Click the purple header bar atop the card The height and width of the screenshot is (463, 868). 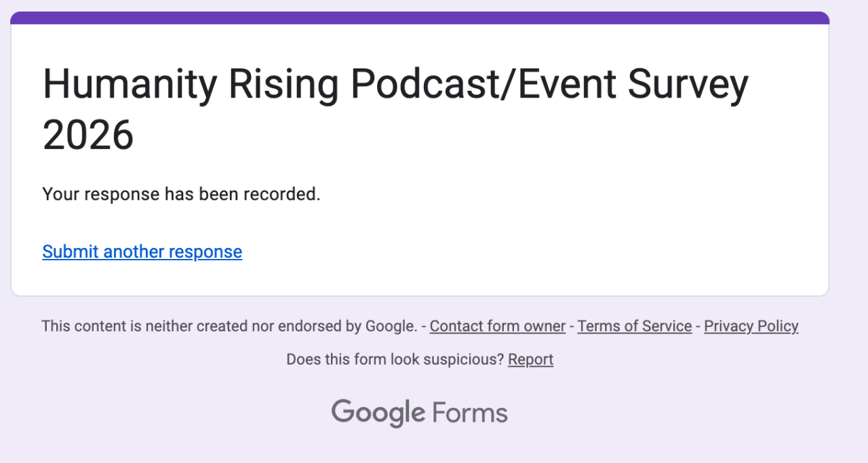pyautogui.click(x=420, y=18)
